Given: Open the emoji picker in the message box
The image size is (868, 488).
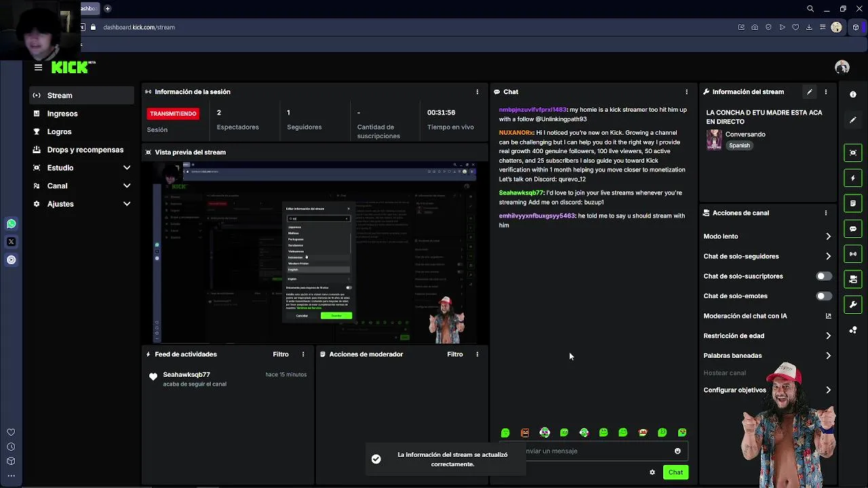Looking at the screenshot, I should [x=677, y=451].
